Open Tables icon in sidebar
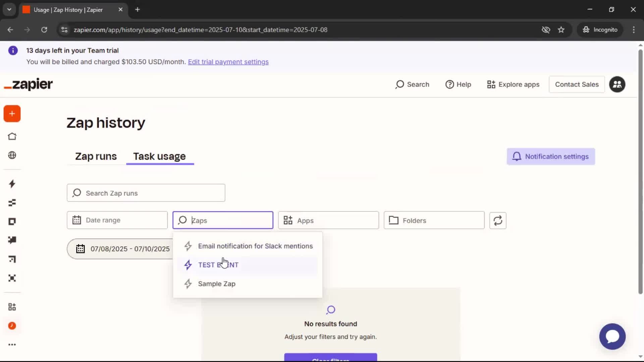 click(12, 203)
